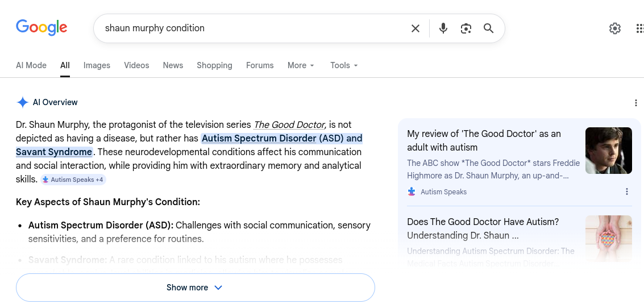This screenshot has height=308, width=644.
Task: Open 'My review of The Good Doctor' article
Action: [484, 140]
